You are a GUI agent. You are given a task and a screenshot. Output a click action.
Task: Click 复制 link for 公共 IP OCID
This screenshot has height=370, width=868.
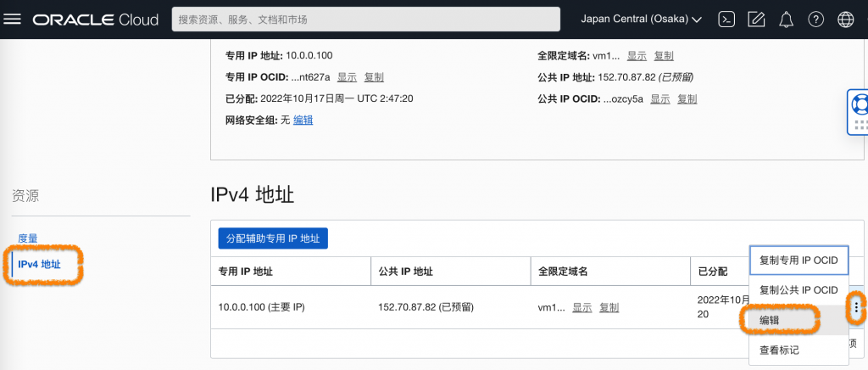pyautogui.click(x=687, y=99)
